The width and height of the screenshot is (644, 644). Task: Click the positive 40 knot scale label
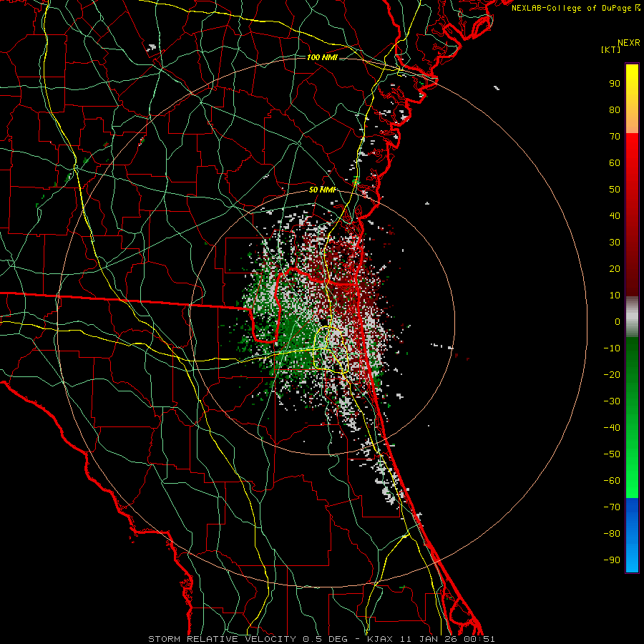[x=615, y=216]
